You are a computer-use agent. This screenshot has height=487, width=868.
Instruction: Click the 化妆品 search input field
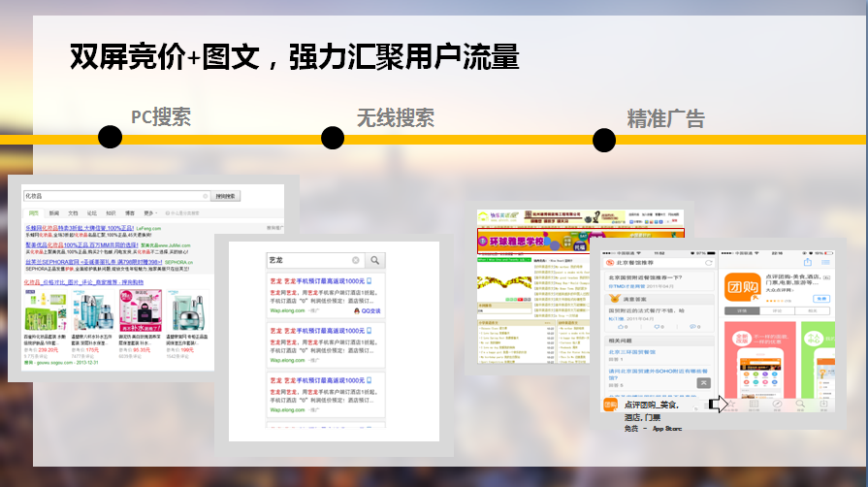pos(116,196)
